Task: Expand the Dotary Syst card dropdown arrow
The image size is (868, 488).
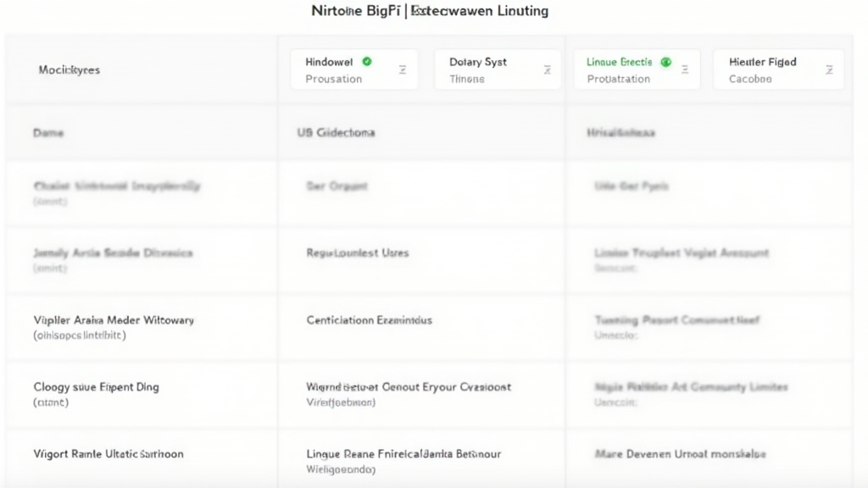Action: (548, 69)
